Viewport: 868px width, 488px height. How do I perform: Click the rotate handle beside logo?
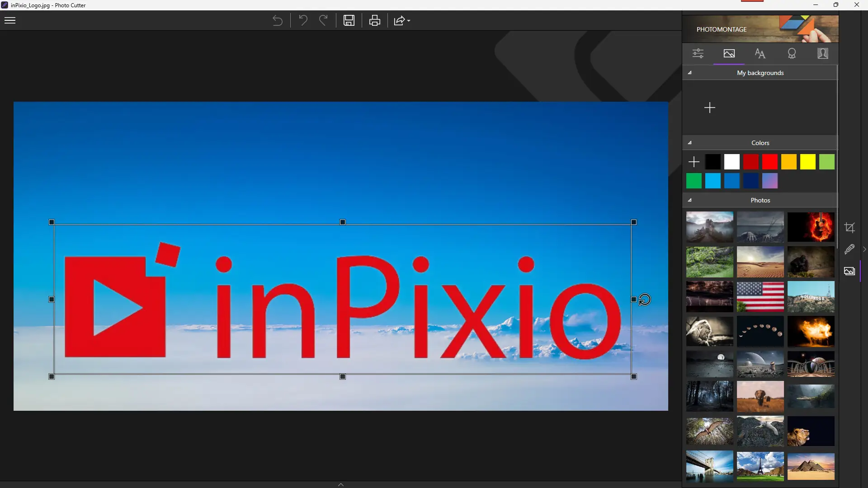(x=645, y=300)
